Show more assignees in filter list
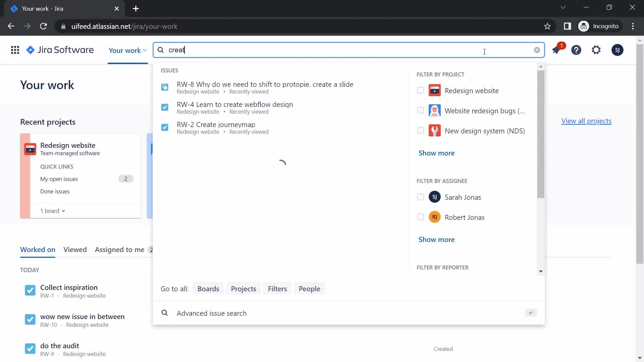644x362 pixels. click(x=436, y=240)
